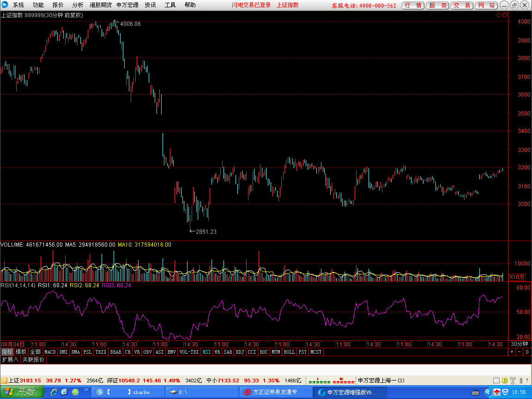Select the active RSI indicator tab
Image resolution: width=532 pixels, height=399 pixels.
(206, 352)
